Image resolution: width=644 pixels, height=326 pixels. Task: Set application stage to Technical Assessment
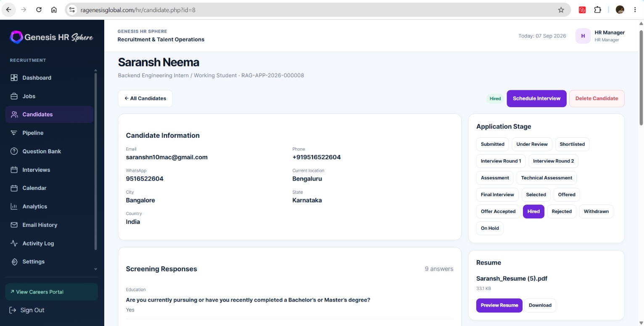pos(546,178)
